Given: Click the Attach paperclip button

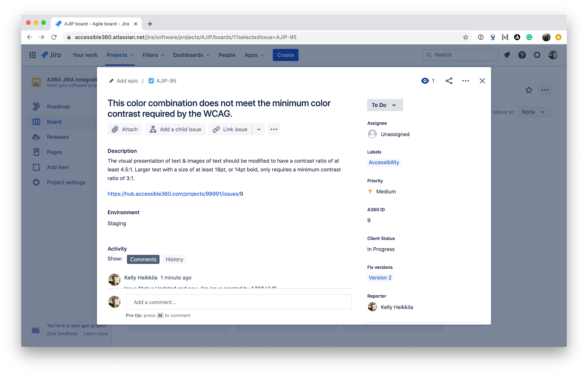Looking at the screenshot, I should coord(125,129).
